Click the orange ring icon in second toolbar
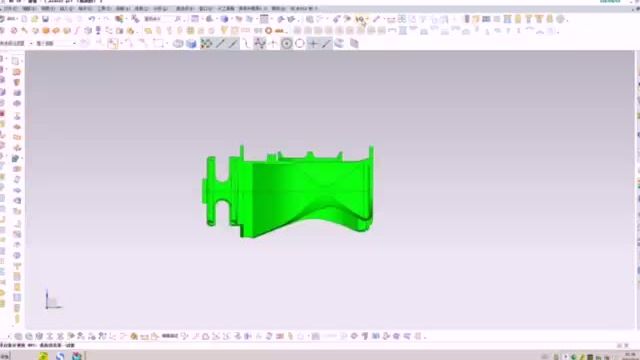The image size is (640, 360). 269,31
